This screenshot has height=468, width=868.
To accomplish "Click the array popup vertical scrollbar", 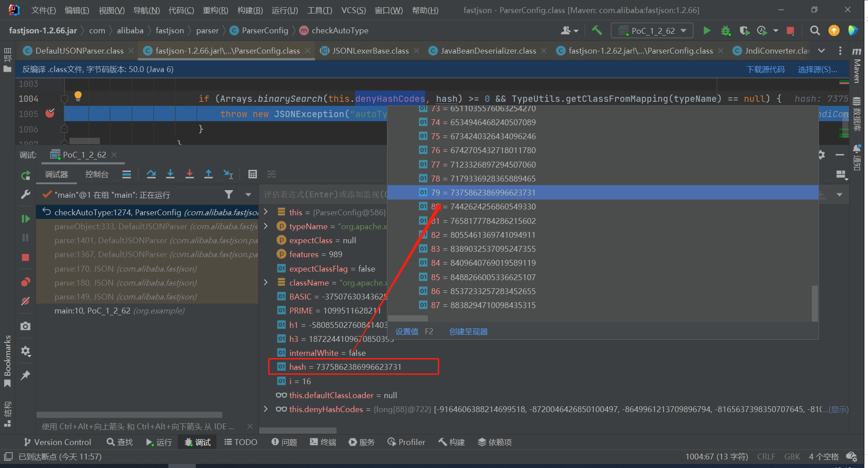I will coord(814,303).
